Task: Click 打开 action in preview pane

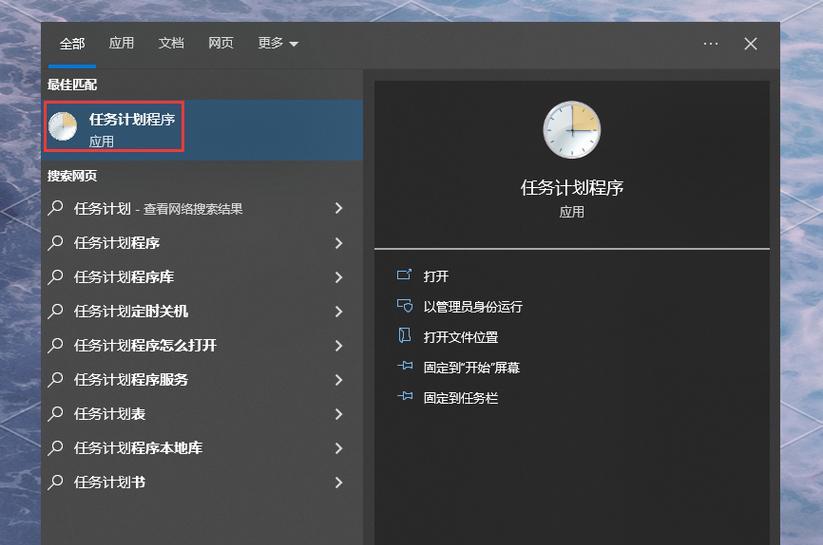Action: (436, 276)
